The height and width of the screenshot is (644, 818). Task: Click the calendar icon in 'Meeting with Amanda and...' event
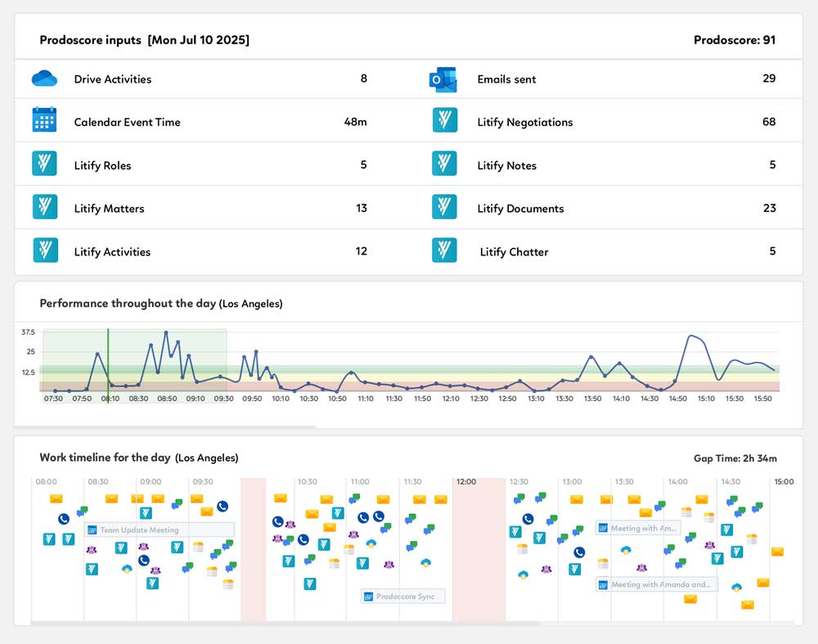pyautogui.click(x=603, y=584)
